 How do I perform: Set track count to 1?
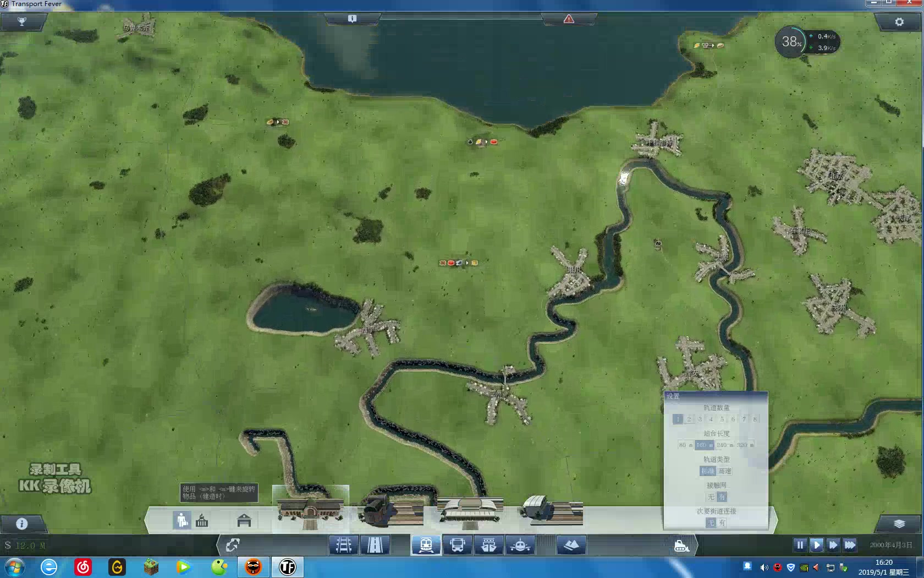tap(678, 419)
